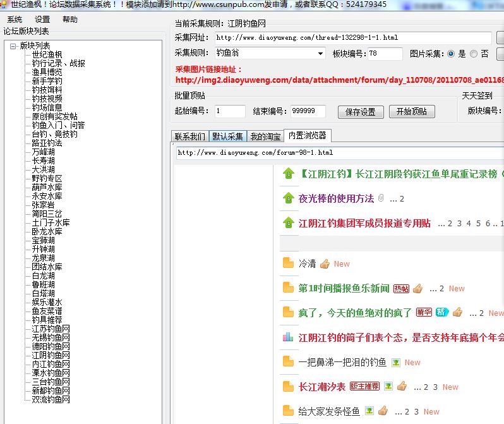Open the 系统 menu

(15, 20)
